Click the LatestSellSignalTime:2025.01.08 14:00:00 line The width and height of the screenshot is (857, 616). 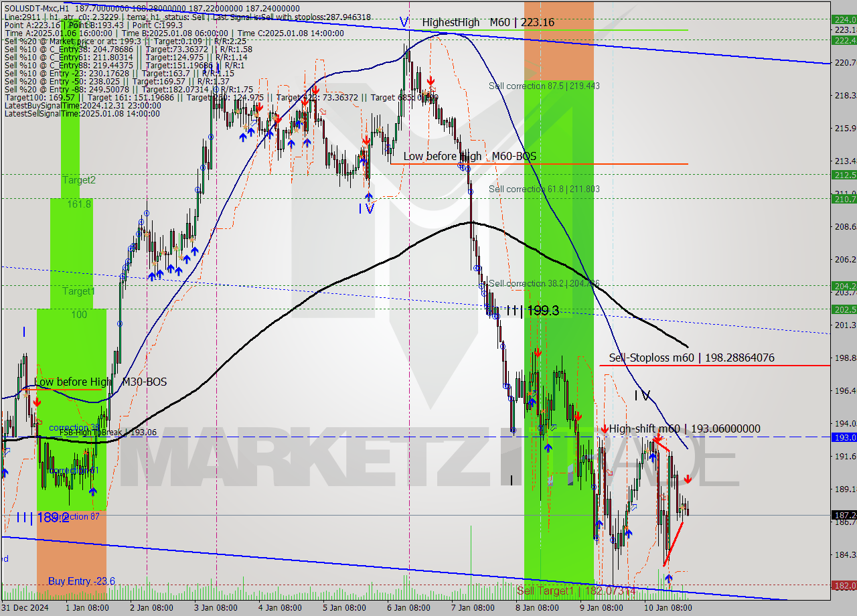(x=82, y=113)
